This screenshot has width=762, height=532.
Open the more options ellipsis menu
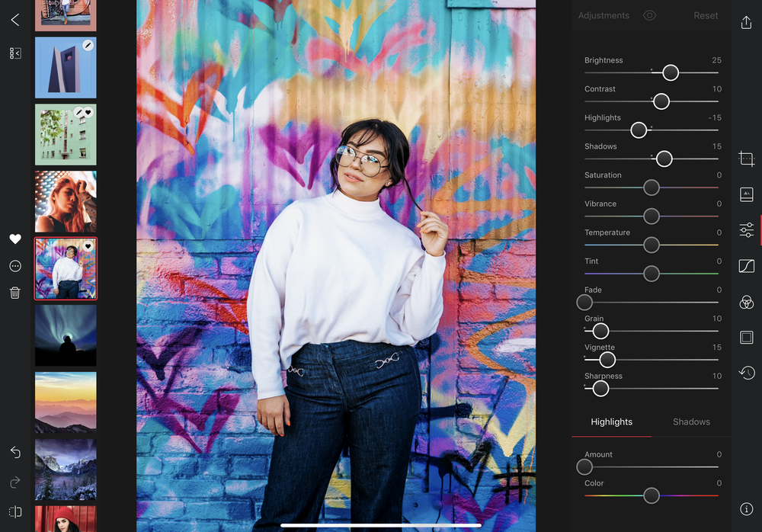click(x=15, y=266)
